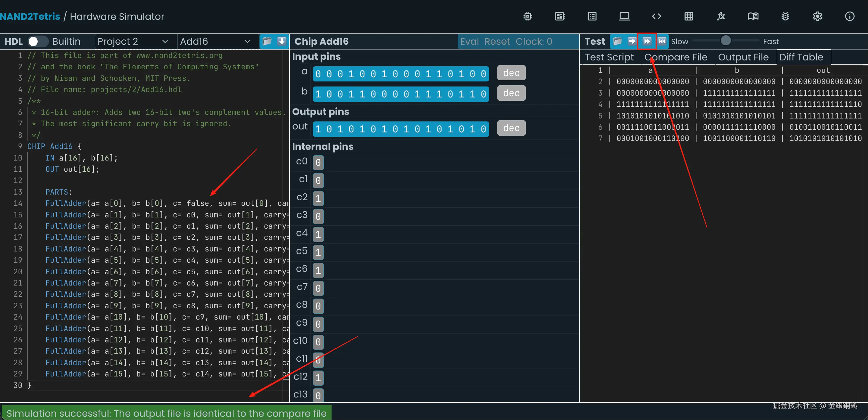Reset test with rewind icon

click(662, 41)
